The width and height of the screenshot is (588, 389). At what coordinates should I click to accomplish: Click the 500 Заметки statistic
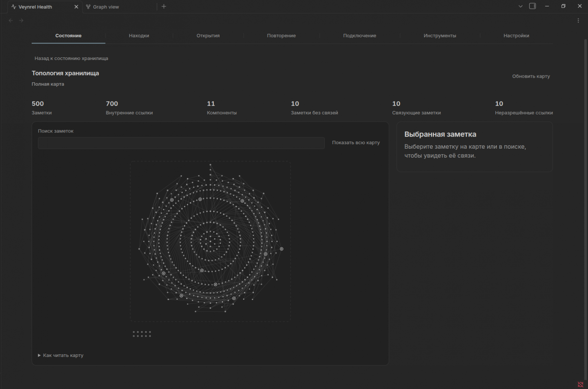(42, 108)
